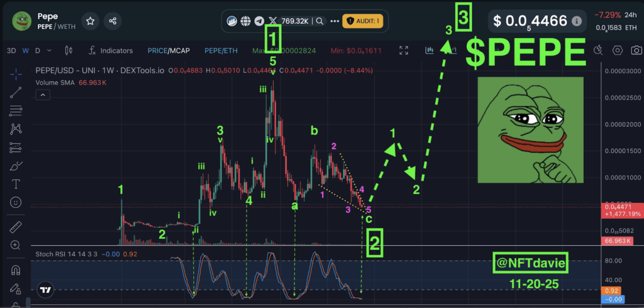The height and width of the screenshot is (308, 644).
Task: Toggle magnet mode for drawings
Action: point(16,270)
